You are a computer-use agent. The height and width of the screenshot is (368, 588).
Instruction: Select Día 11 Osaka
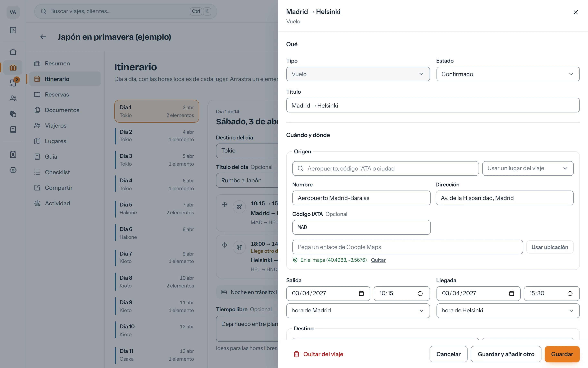(157, 355)
